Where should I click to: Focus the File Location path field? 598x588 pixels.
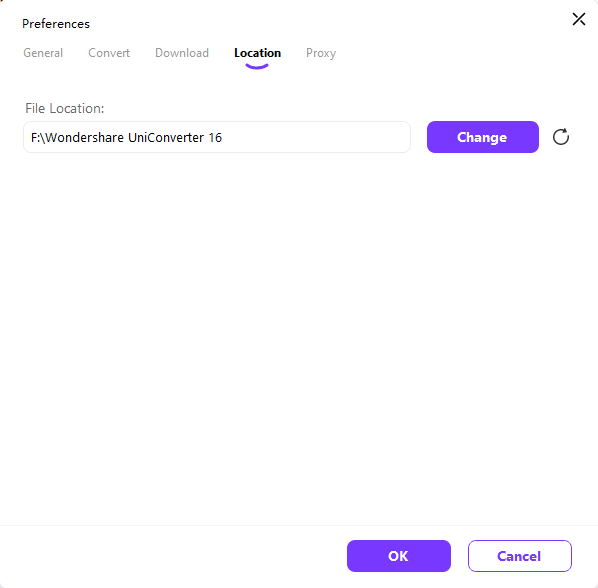217,137
